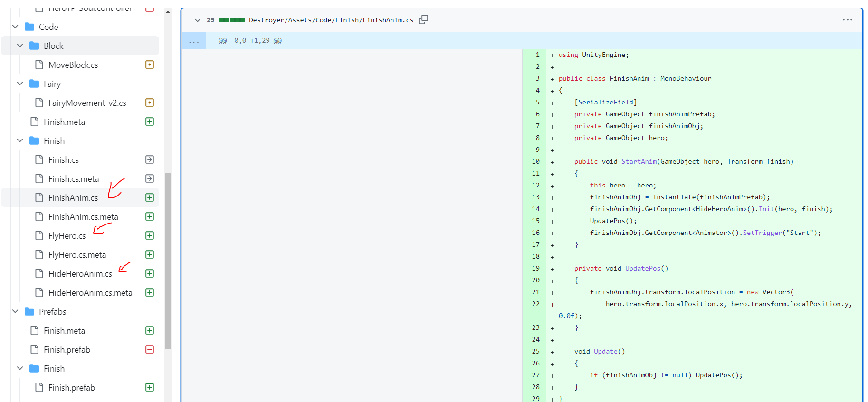The image size is (868, 402).
Task: Open FinishAnim.cs.meta file
Action: [x=83, y=217]
